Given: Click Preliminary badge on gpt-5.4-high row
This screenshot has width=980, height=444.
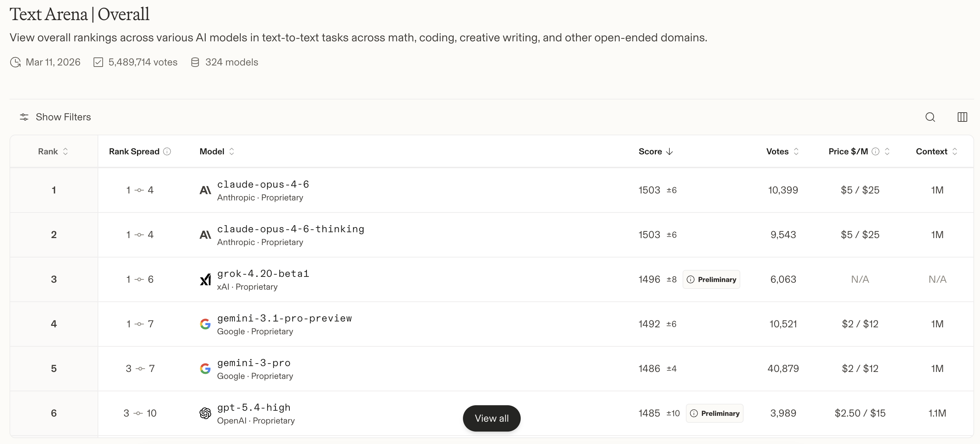Looking at the screenshot, I should tap(714, 413).
